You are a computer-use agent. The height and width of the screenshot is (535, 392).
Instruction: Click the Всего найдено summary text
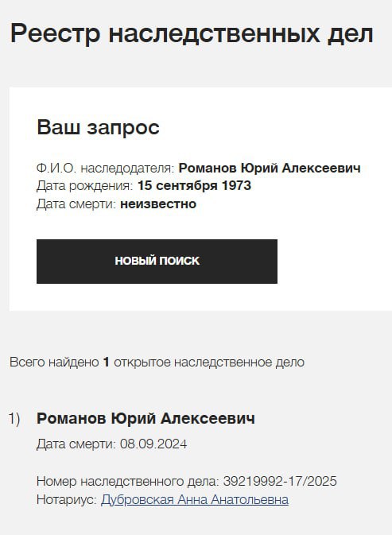click(x=54, y=362)
